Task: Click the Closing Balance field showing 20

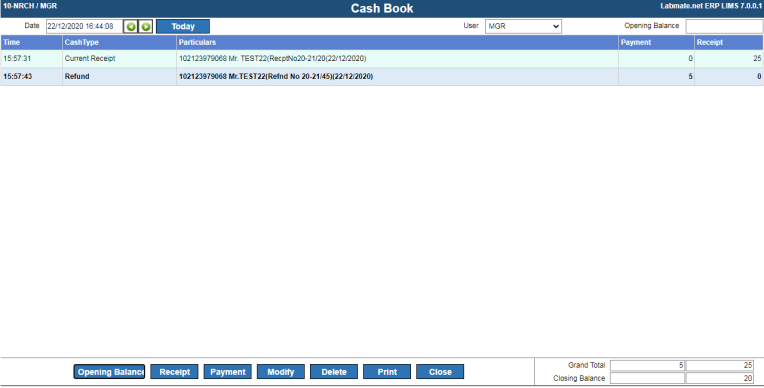Action: [720, 378]
